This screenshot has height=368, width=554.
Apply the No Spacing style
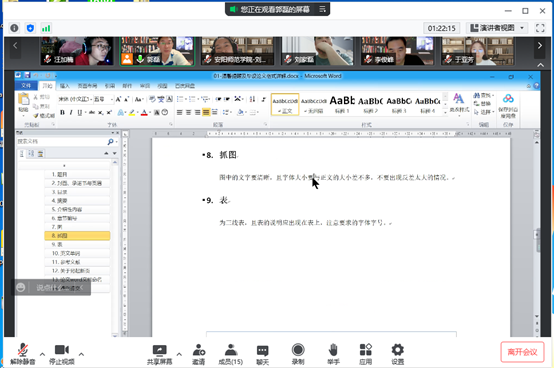[314, 104]
